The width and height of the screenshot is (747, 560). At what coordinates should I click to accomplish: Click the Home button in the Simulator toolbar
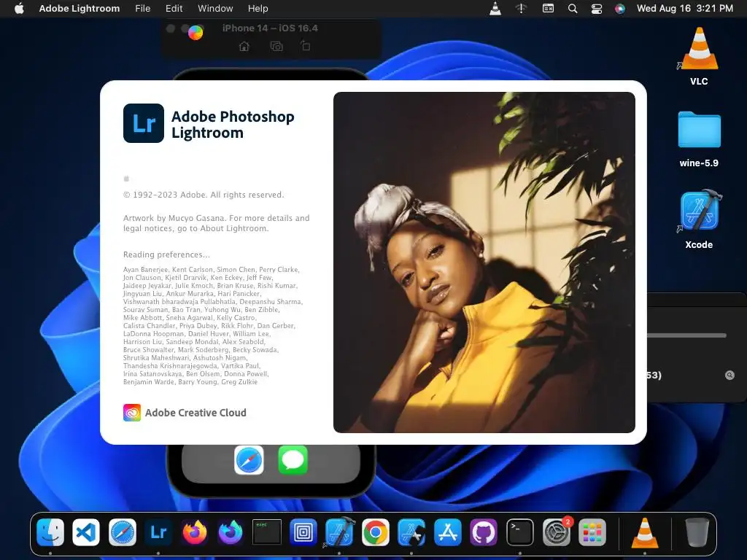point(244,46)
